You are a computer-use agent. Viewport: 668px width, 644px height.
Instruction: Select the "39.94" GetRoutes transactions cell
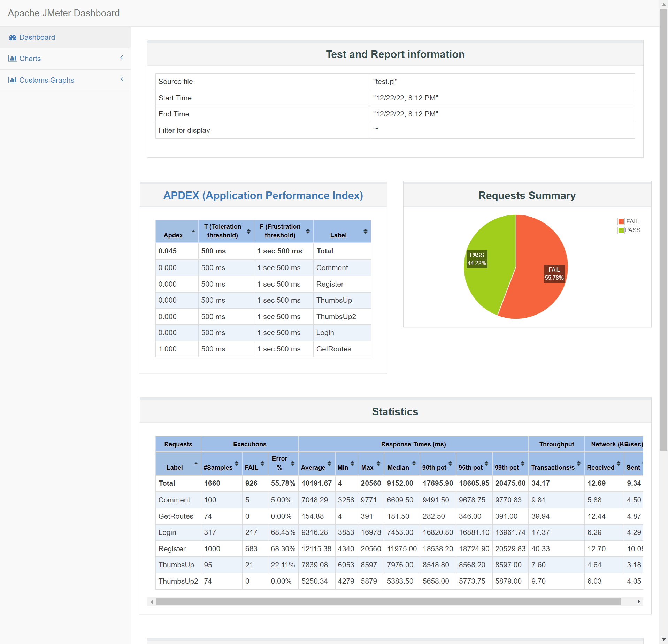click(x=556, y=516)
